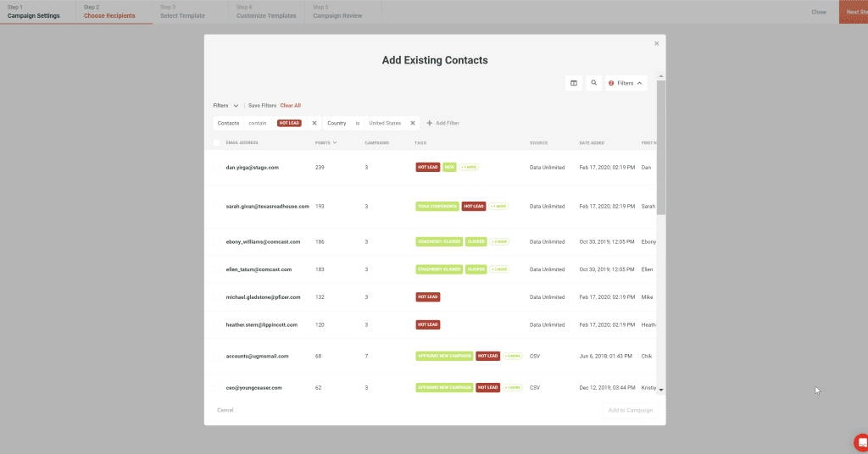Click the United States filter value
The image size is (868, 454).
click(385, 124)
